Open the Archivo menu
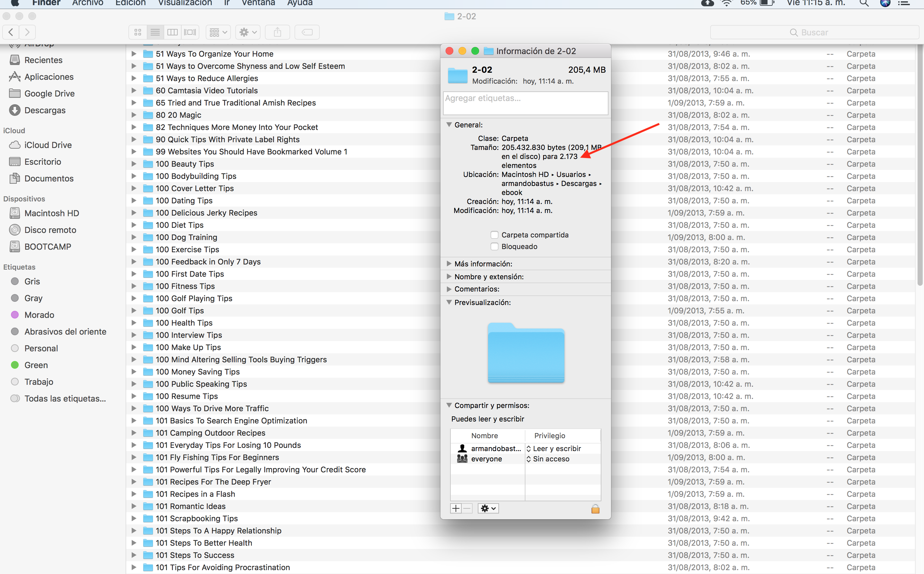The height and width of the screenshot is (574, 924). 88,3
